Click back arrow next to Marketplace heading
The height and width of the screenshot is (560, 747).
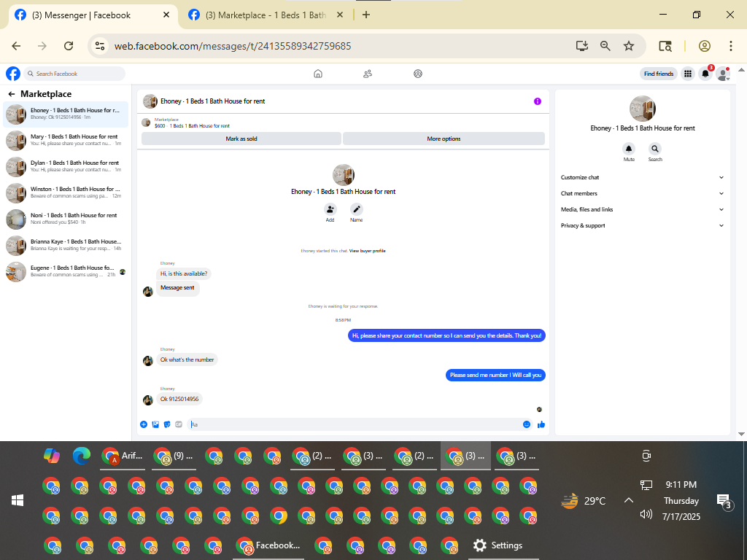12,94
